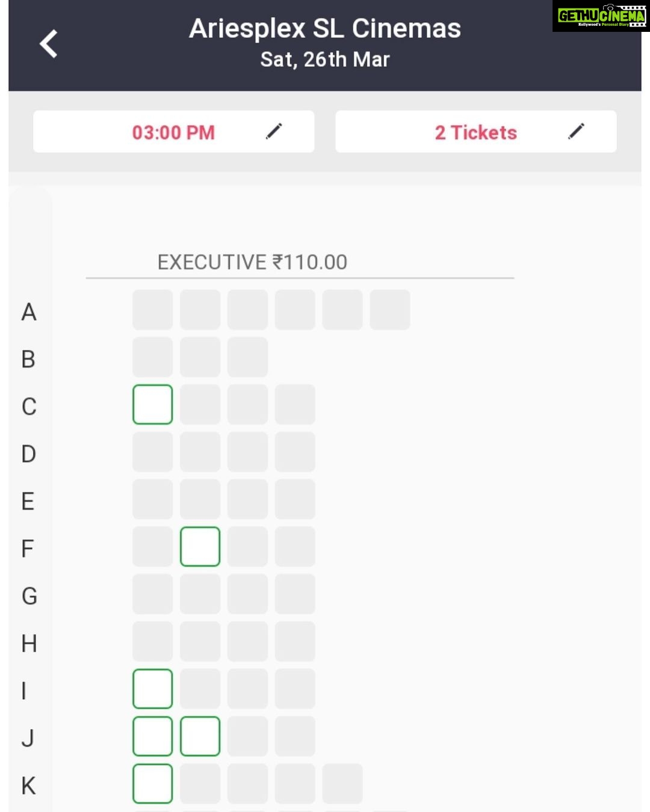This screenshot has height=812, width=650.
Task: Tap the back arrow icon
Action: click(x=49, y=44)
